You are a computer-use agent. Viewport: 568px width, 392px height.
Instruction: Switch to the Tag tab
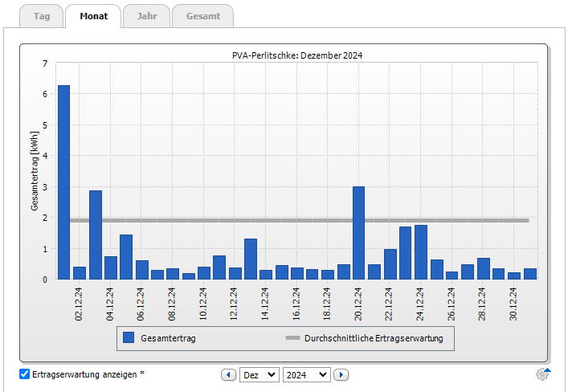point(41,16)
